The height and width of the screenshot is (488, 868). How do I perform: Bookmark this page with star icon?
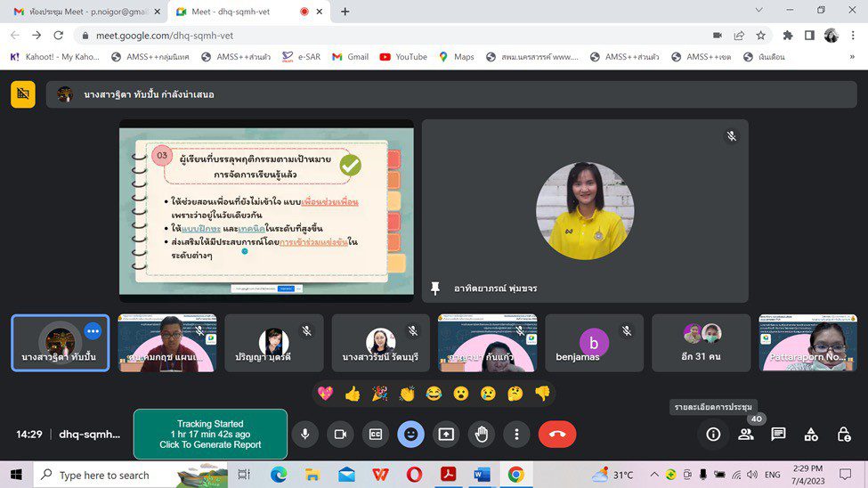(x=760, y=36)
